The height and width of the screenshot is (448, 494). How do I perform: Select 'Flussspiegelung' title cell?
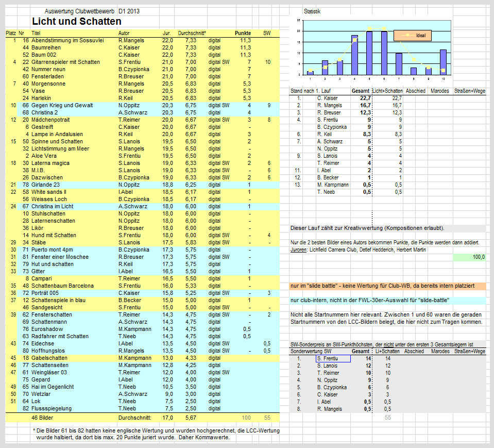[x=52, y=409]
